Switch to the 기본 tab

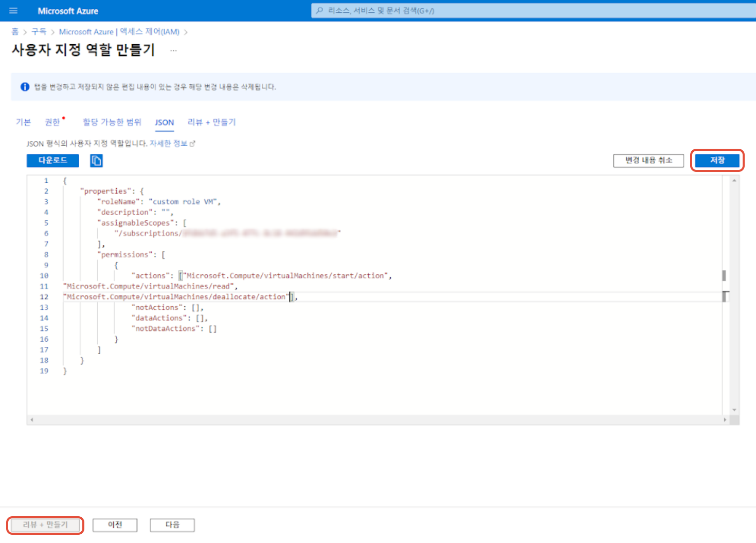click(x=23, y=122)
